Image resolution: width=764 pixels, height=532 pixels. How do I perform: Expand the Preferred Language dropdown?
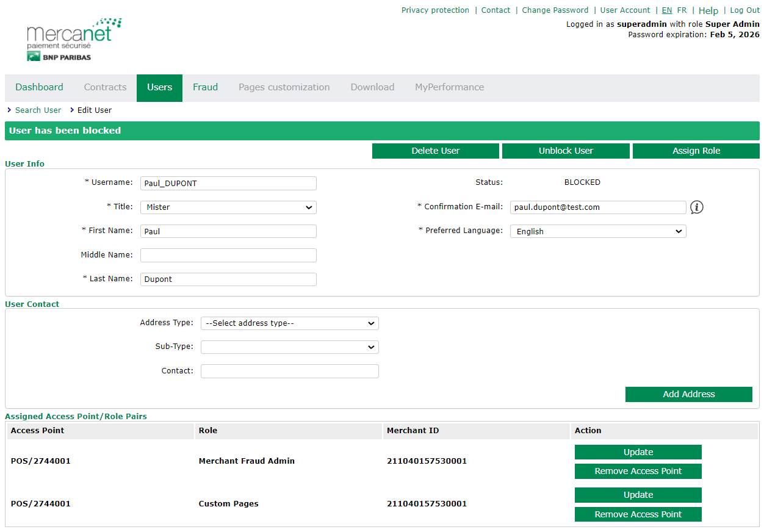[597, 232]
